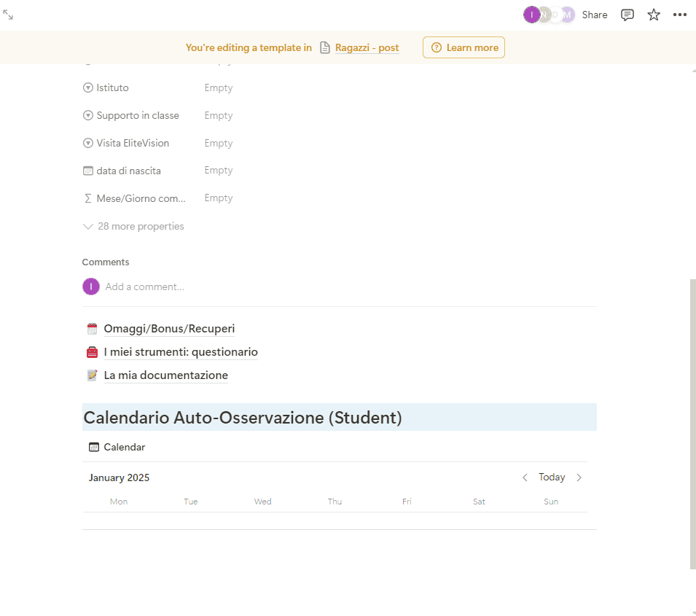Click the expand-page diagonal arrows icon
696x616 pixels.
coord(9,15)
